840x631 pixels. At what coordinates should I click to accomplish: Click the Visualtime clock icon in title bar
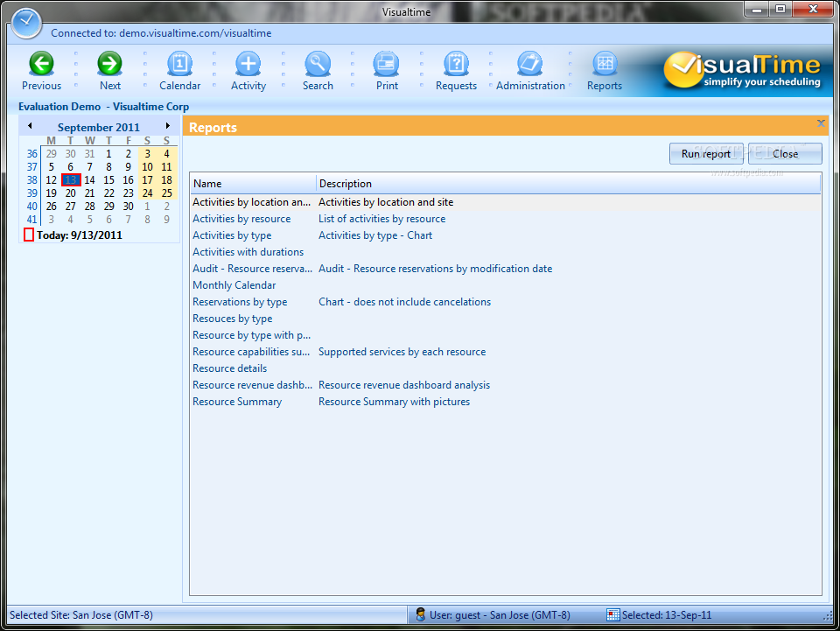(x=26, y=24)
